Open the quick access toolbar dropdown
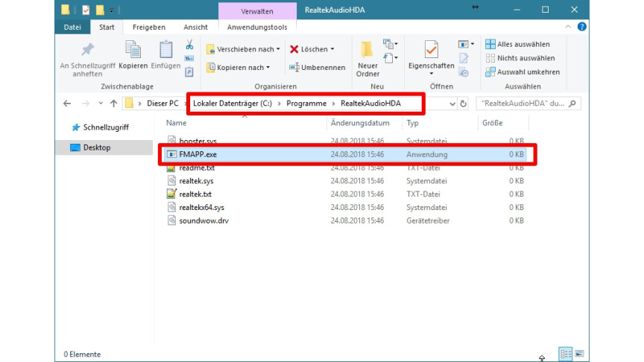This screenshot has height=362, width=644. (x=111, y=10)
